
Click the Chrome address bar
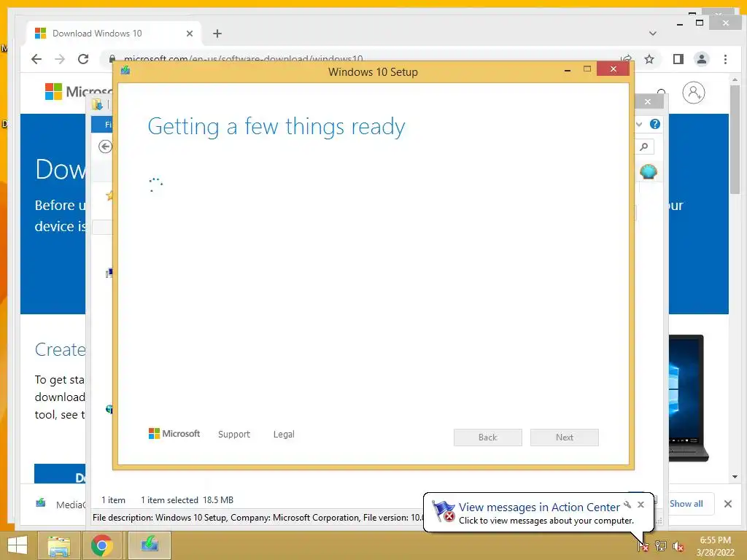(362, 59)
